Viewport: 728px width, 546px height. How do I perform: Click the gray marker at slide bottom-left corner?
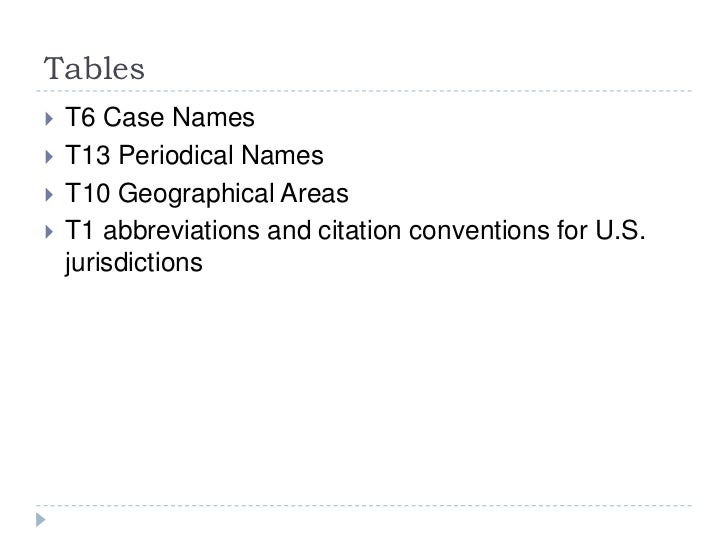[x=40, y=521]
